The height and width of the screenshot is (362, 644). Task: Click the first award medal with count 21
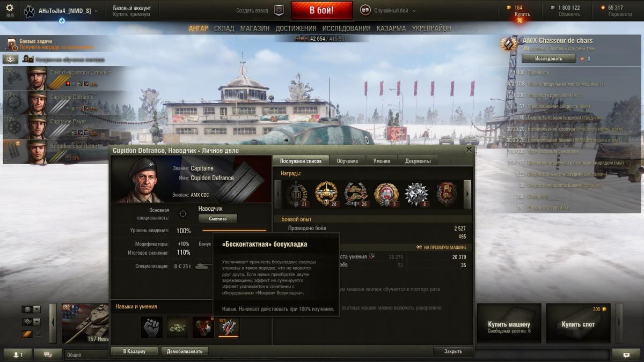pyautogui.click(x=296, y=194)
